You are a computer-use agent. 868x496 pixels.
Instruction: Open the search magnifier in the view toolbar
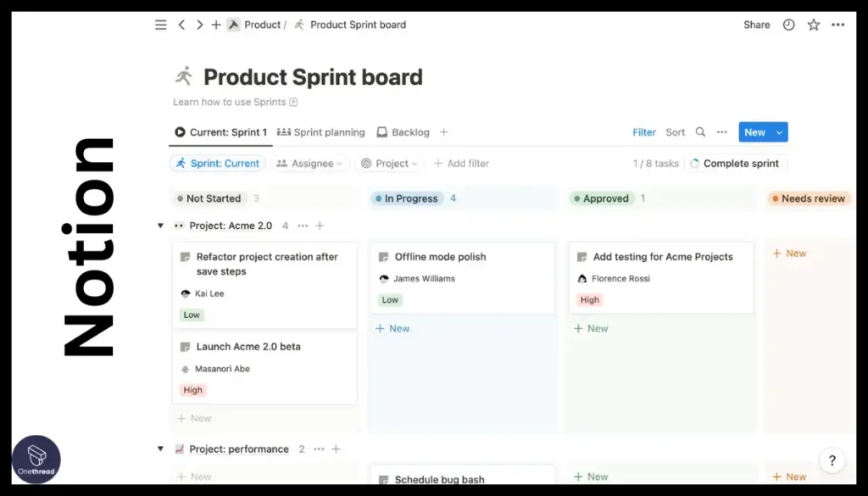[x=700, y=132]
